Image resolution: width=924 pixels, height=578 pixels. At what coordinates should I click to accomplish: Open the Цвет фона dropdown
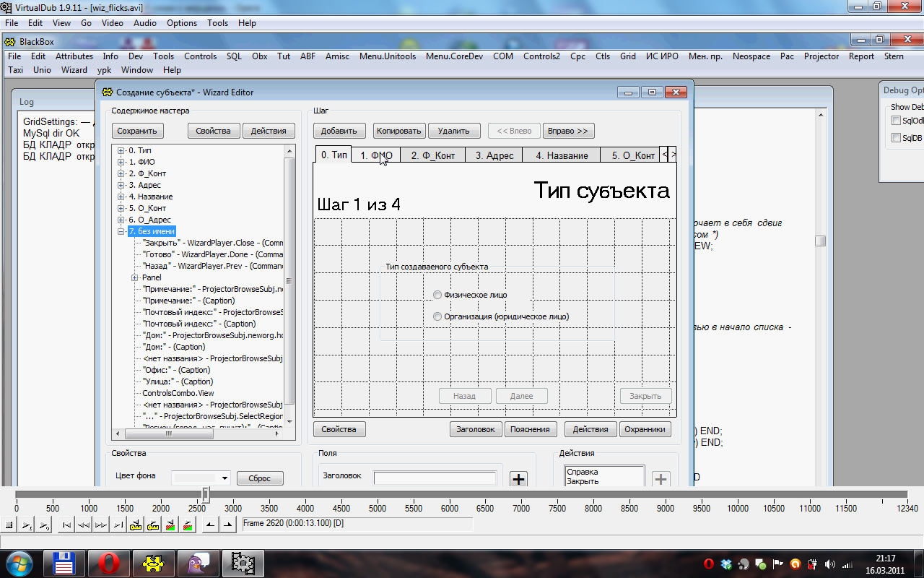[x=225, y=478]
